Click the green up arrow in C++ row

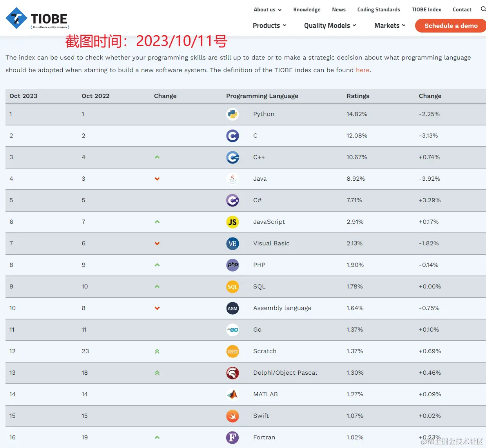pyautogui.click(x=157, y=157)
